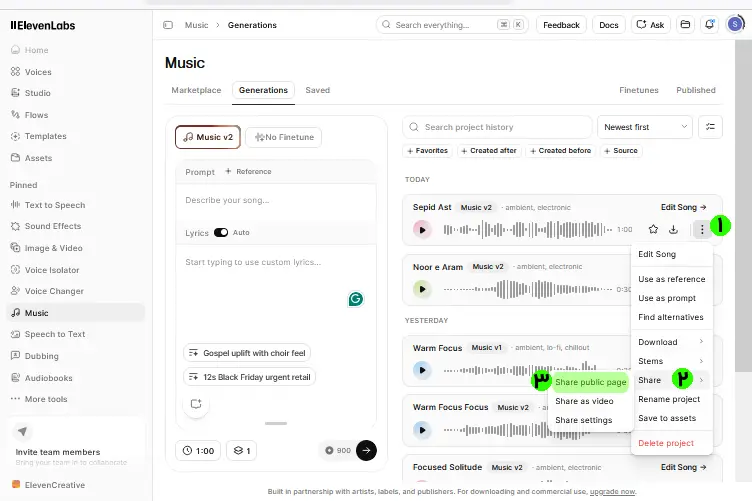Open Audiobooks in the sidebar
752x501 pixels.
pos(41,378)
